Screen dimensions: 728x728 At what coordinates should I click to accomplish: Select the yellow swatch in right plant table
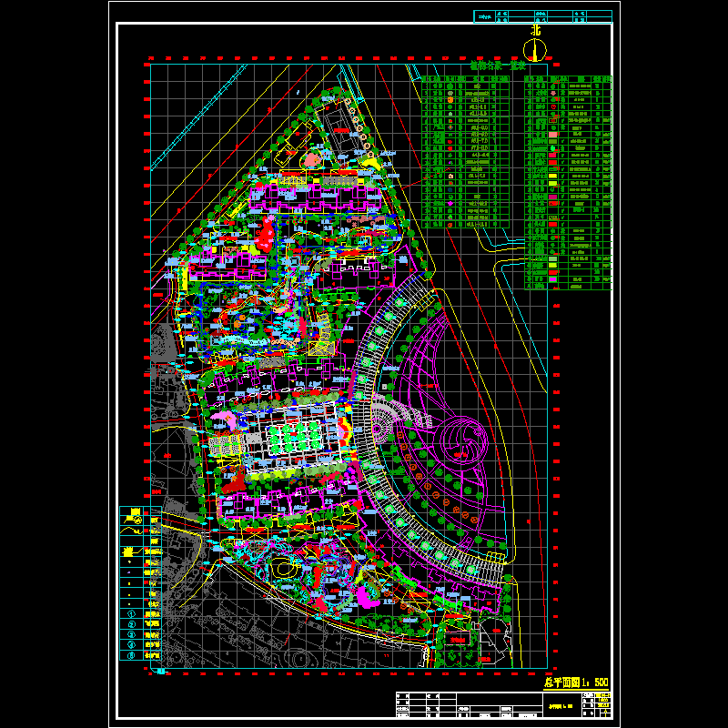click(552, 174)
